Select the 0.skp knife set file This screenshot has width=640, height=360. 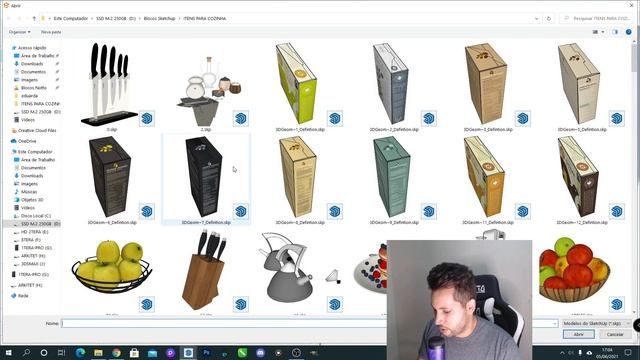(111, 84)
